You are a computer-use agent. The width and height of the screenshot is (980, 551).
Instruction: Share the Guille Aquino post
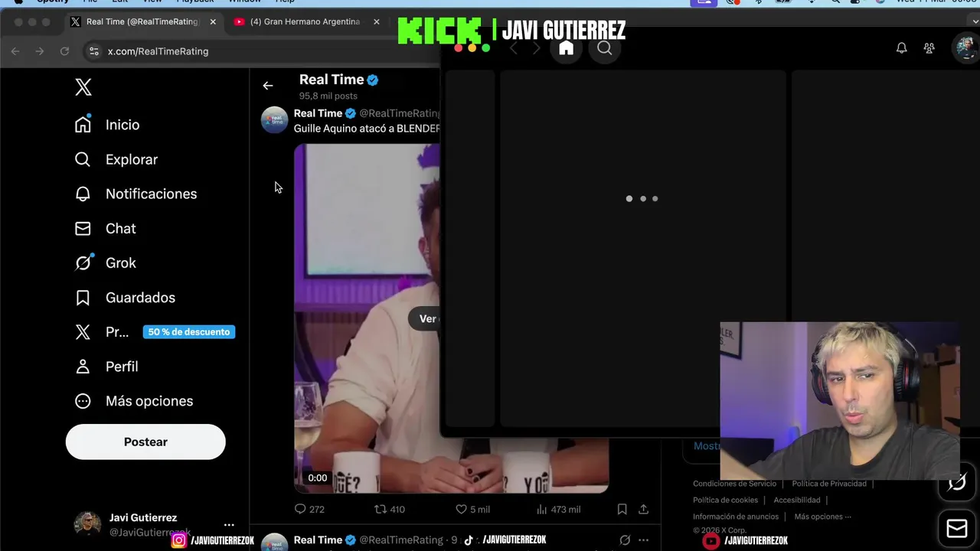[644, 509]
